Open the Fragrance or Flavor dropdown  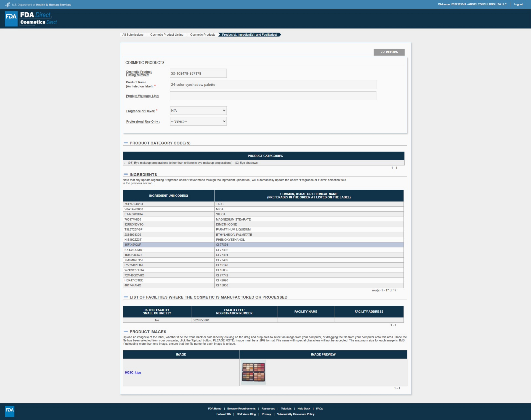point(198,110)
